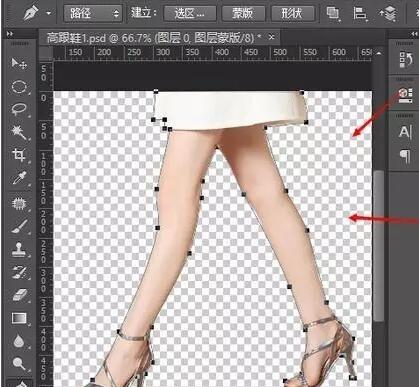Select the Lasso tool
The image size is (419, 387).
point(19,109)
